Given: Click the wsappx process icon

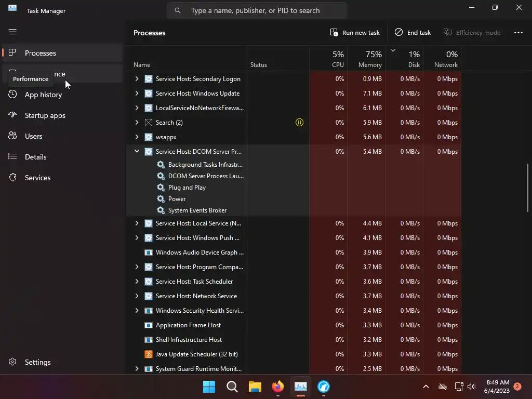Looking at the screenshot, I should click(149, 137).
